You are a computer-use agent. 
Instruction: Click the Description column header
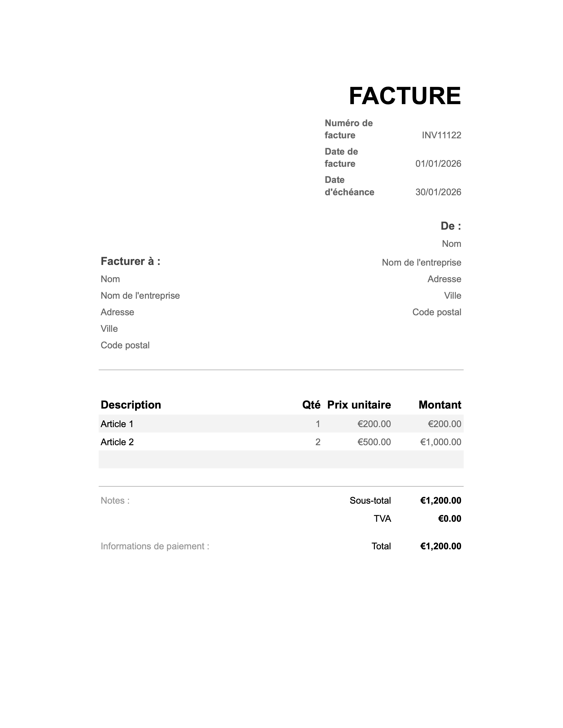pyautogui.click(x=131, y=405)
